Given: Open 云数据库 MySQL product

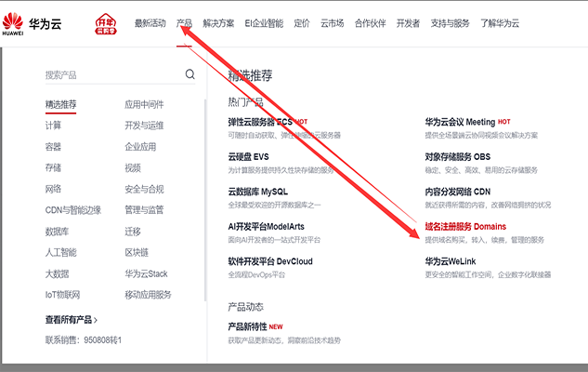Looking at the screenshot, I should point(258,192).
